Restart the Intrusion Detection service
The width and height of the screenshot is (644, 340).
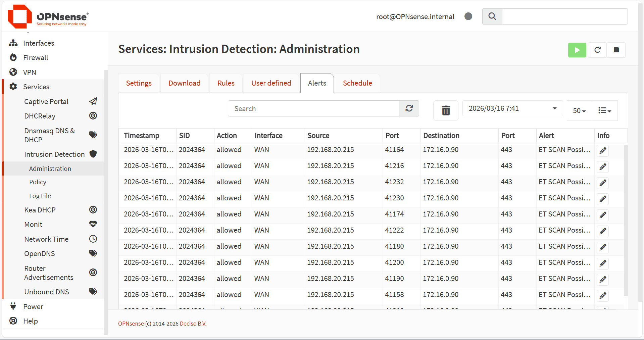pos(597,50)
